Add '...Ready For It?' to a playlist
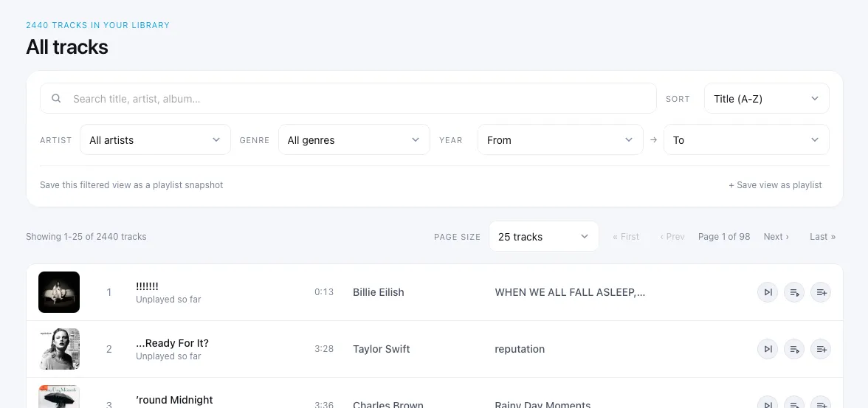 (x=821, y=349)
